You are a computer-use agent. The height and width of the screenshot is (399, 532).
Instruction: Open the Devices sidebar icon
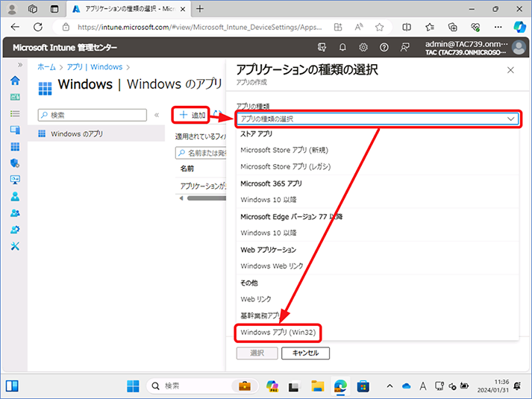pos(15,130)
